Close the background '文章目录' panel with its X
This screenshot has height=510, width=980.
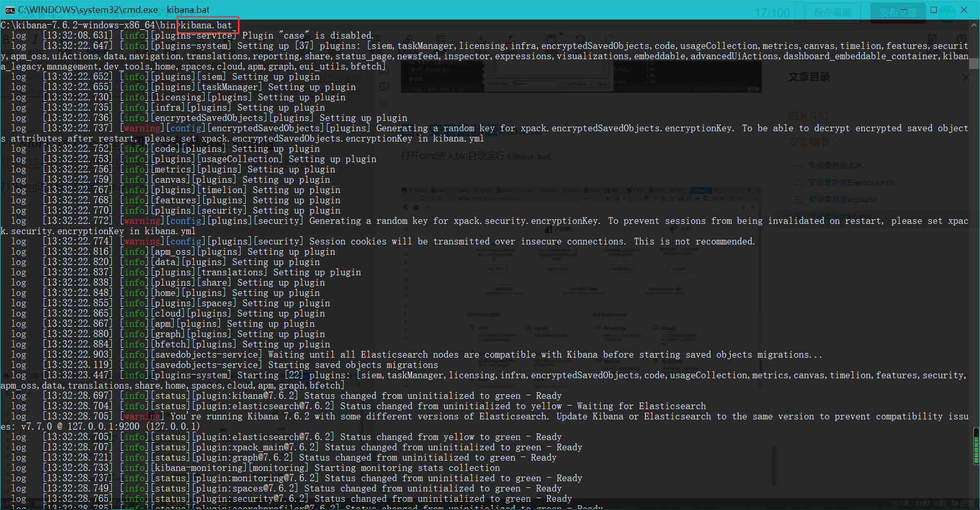(966, 78)
